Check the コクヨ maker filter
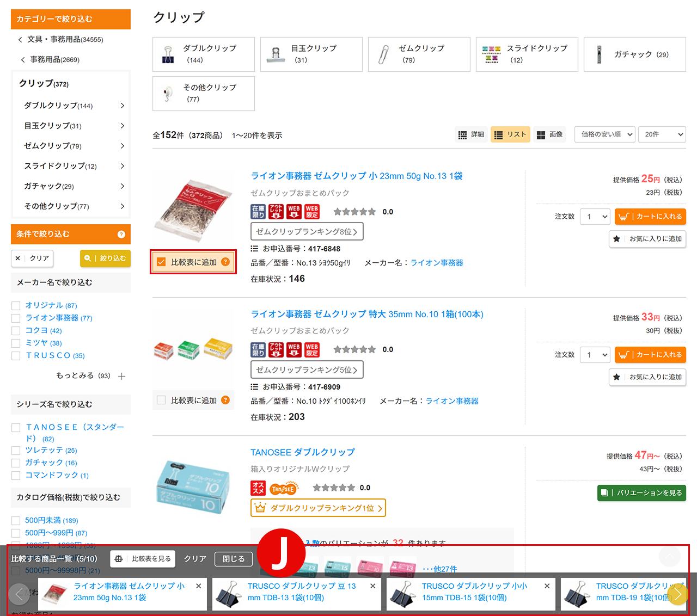The height and width of the screenshot is (616, 697). coord(16,331)
